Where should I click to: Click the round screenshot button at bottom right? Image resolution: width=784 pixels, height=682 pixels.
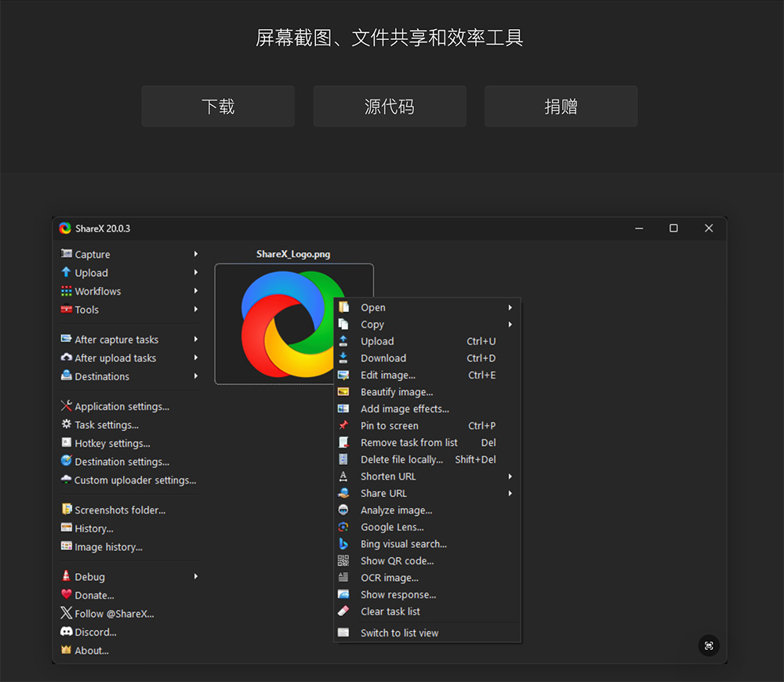(709, 645)
